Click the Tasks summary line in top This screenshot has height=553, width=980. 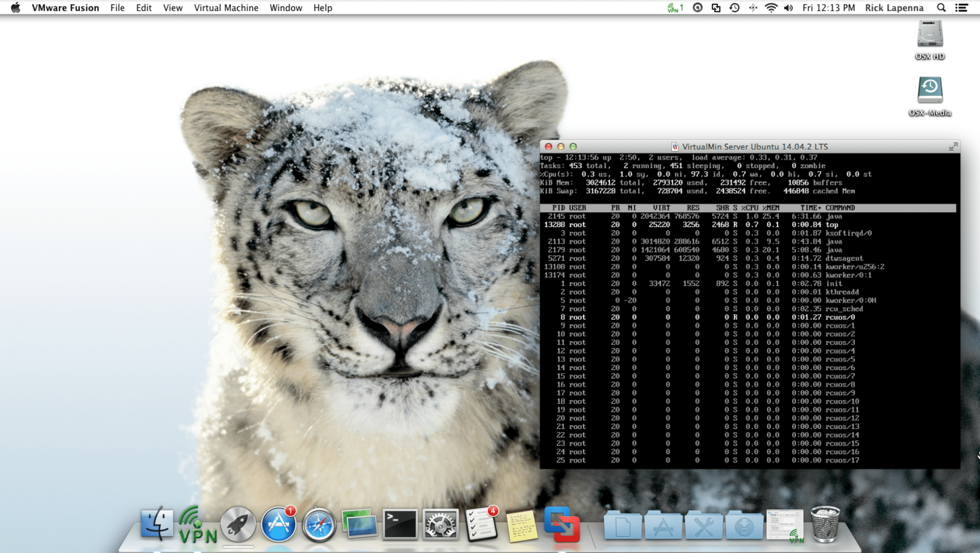[683, 166]
